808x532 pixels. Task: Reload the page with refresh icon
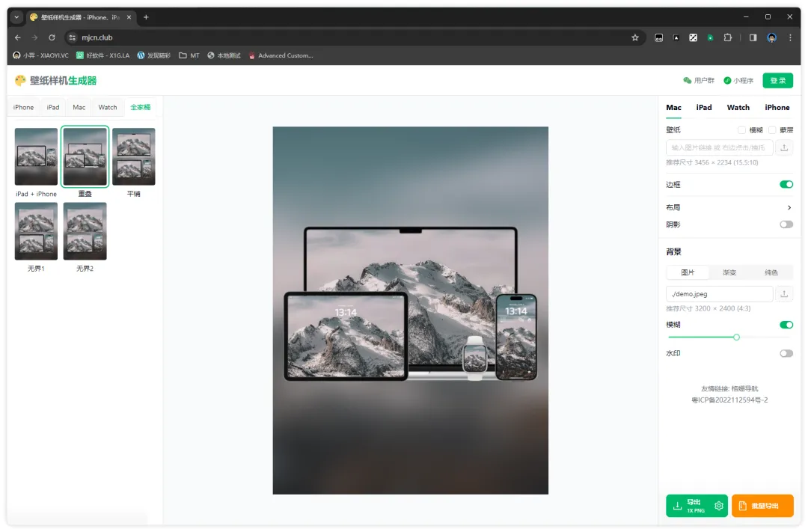(52, 37)
